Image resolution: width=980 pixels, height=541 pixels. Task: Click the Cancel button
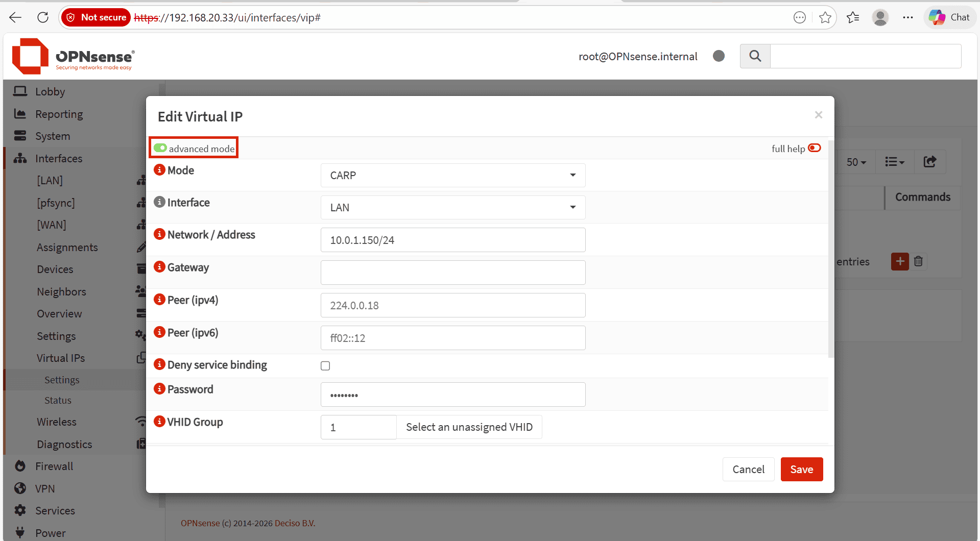pos(748,469)
